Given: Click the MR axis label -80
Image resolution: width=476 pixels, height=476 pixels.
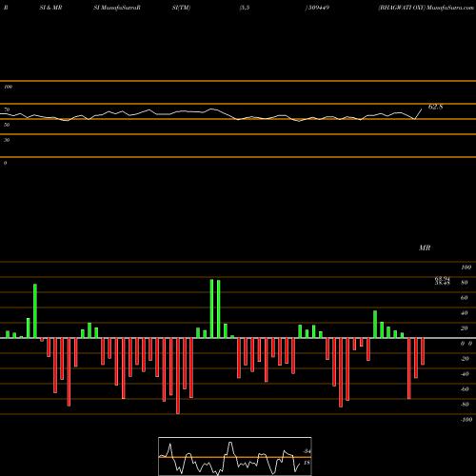Looking at the screenshot, I should [465, 405].
